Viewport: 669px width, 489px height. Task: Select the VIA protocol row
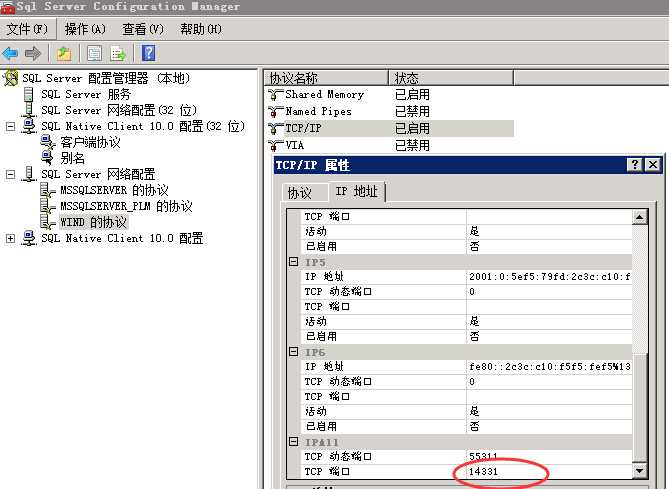click(389, 146)
